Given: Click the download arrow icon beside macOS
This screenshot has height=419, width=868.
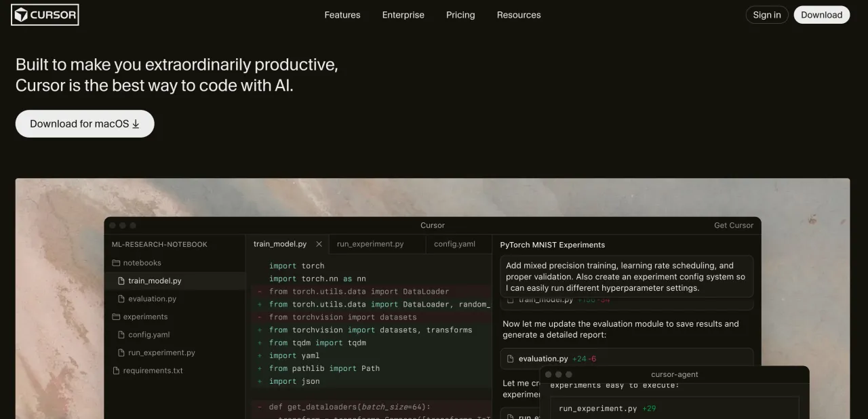Looking at the screenshot, I should [x=136, y=124].
